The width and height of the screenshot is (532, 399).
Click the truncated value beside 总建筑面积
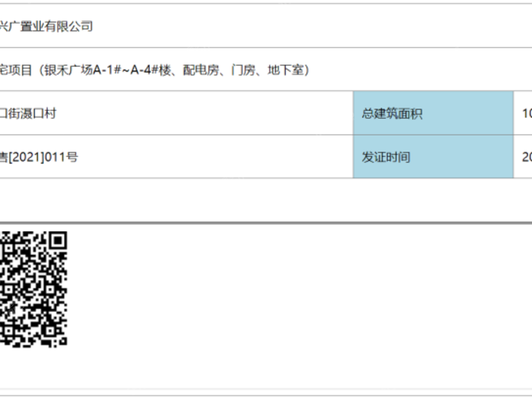(x=527, y=113)
